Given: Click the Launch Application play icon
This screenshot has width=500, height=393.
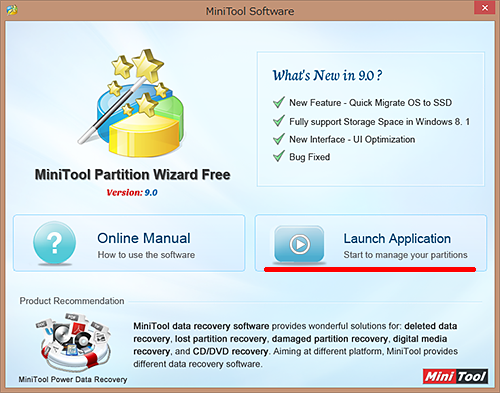Looking at the screenshot, I should point(299,244).
